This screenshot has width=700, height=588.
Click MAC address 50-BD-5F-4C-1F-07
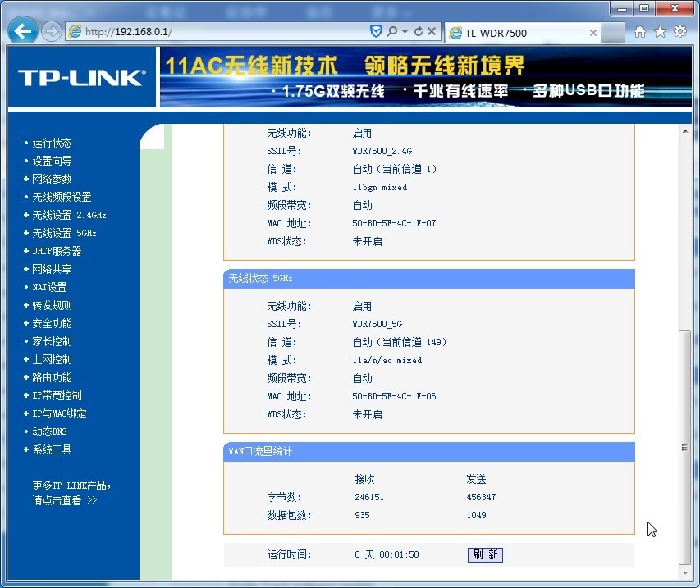point(394,223)
